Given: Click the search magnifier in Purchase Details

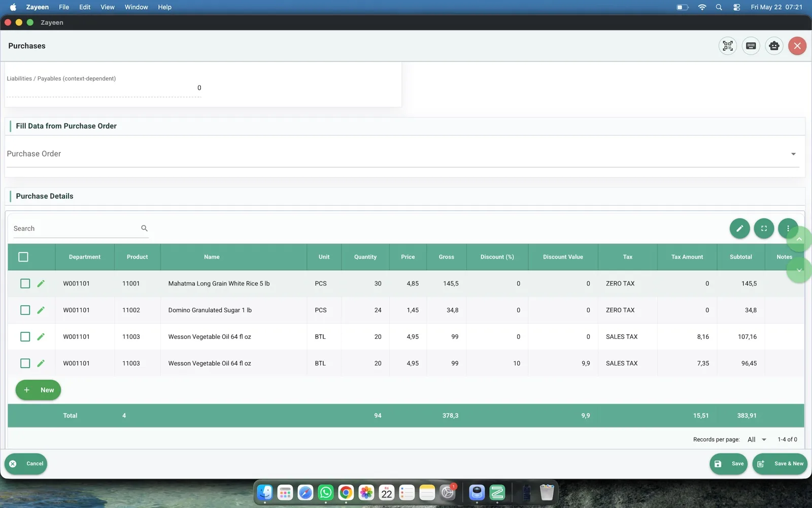Looking at the screenshot, I should 144,228.
